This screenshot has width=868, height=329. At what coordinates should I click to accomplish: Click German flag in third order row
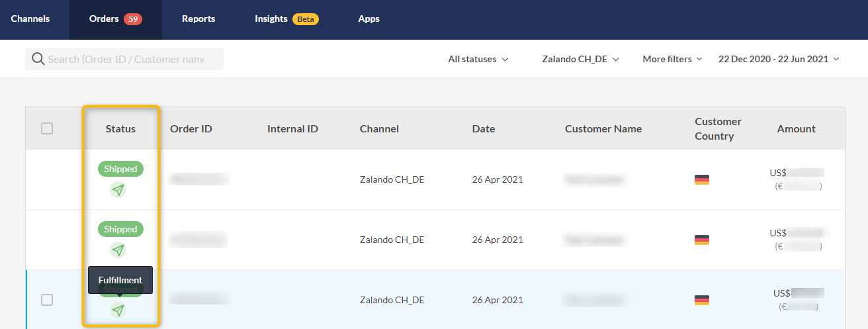pos(701,300)
